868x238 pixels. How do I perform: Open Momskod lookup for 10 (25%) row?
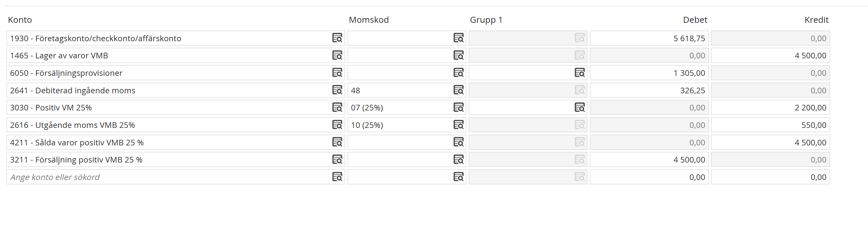click(x=458, y=125)
